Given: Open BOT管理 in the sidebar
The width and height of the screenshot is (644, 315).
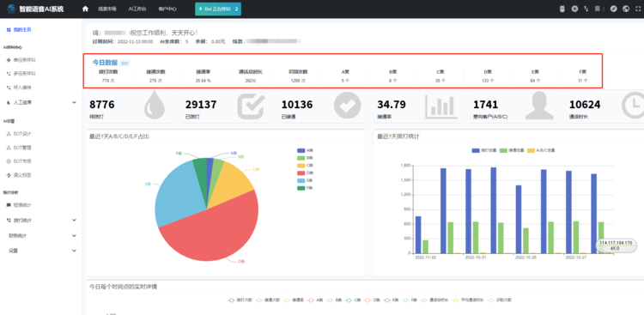Looking at the screenshot, I should point(19,148).
